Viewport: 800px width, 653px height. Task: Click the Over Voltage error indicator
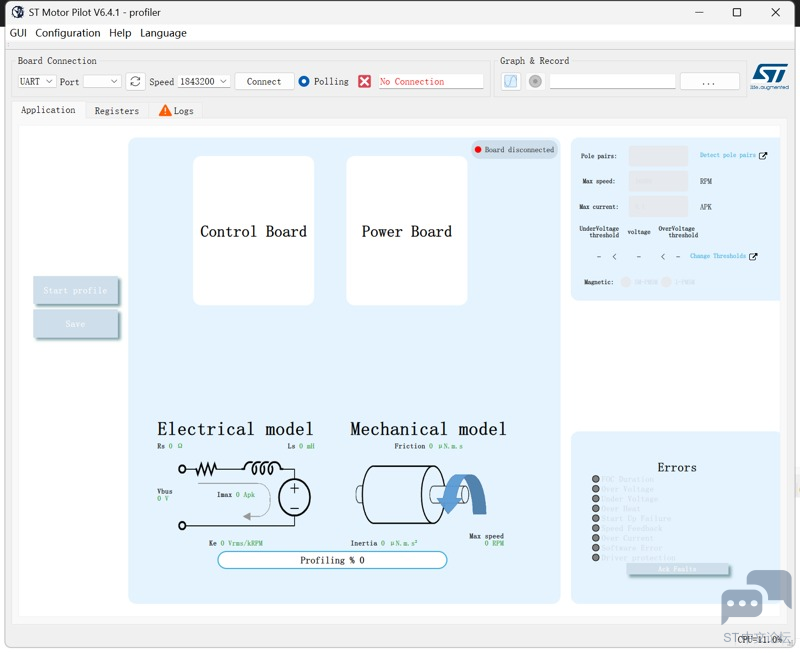point(595,489)
